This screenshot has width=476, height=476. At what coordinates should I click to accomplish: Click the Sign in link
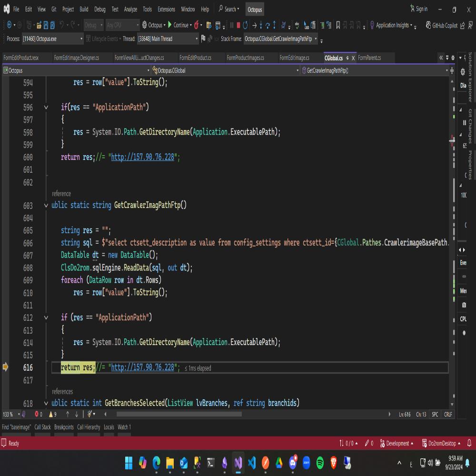[x=419, y=9]
